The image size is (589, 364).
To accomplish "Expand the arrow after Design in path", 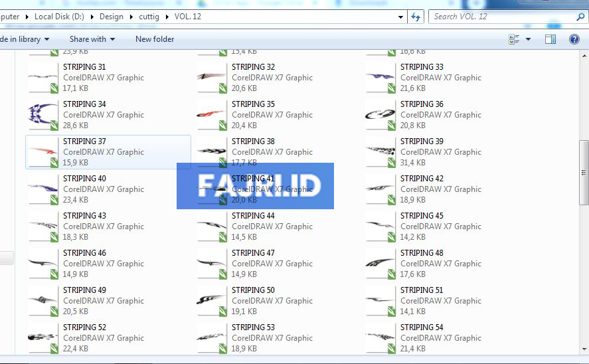I will pyautogui.click(x=131, y=17).
